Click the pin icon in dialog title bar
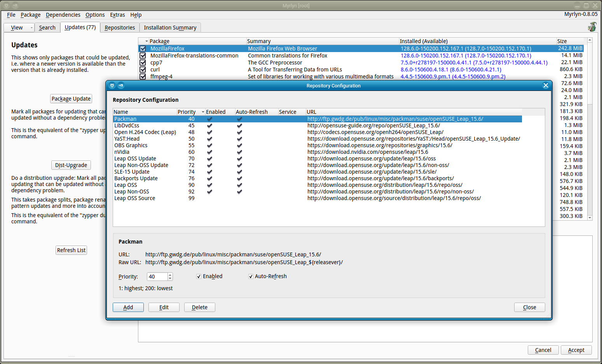602x364 pixels. [x=121, y=85]
